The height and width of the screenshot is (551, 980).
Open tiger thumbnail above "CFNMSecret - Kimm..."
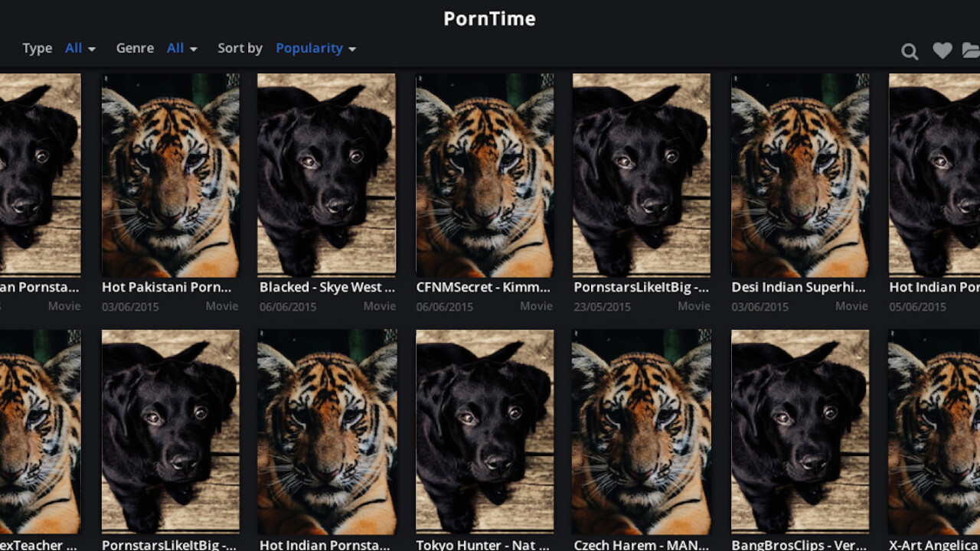[485, 174]
